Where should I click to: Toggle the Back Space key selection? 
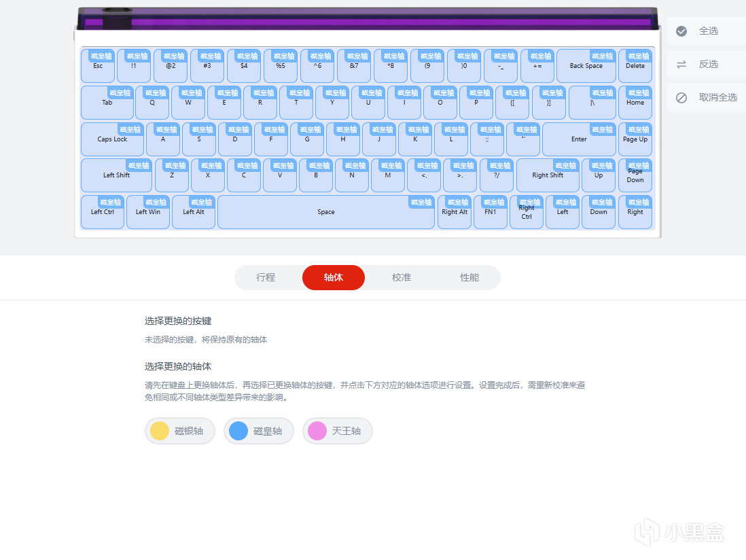(x=586, y=66)
